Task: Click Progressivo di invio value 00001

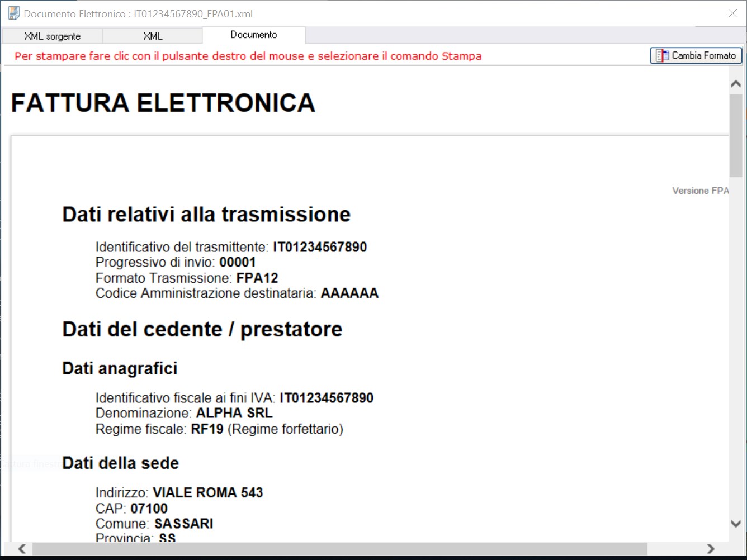Action: click(x=238, y=262)
